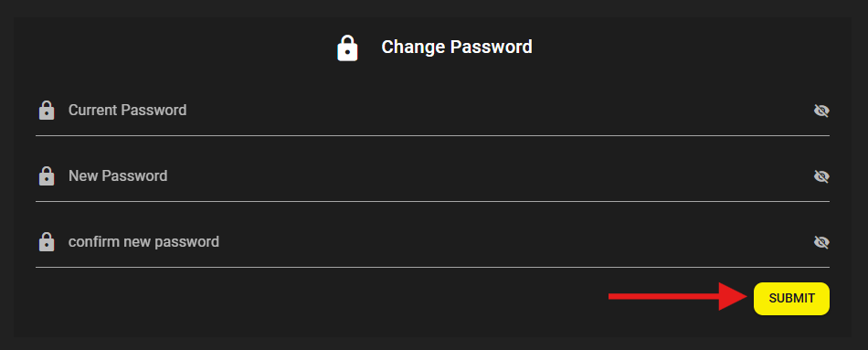Click the lock icon before New Password
The width and height of the screenshot is (868, 350).
coord(47,176)
